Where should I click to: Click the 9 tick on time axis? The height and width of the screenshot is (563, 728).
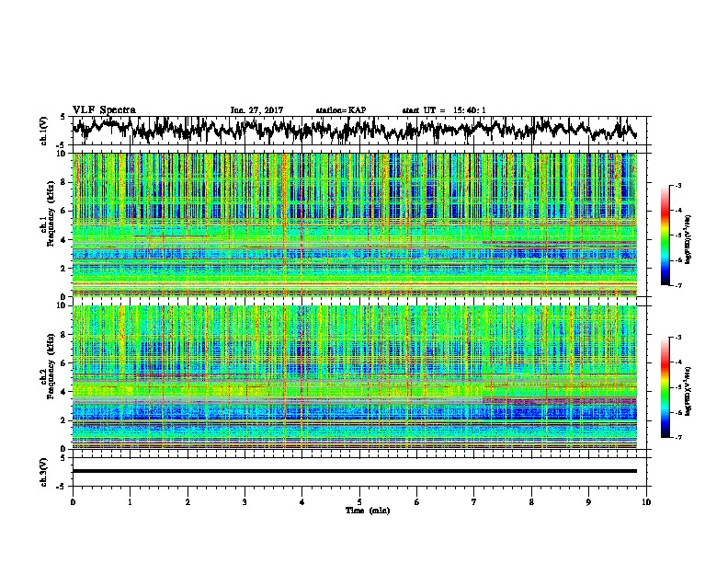click(x=588, y=502)
